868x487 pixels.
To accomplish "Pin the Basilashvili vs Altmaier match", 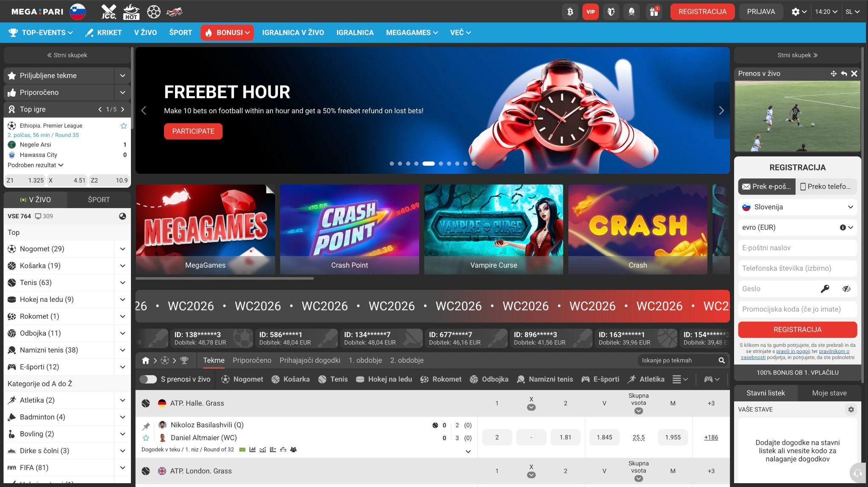I will [146, 426].
